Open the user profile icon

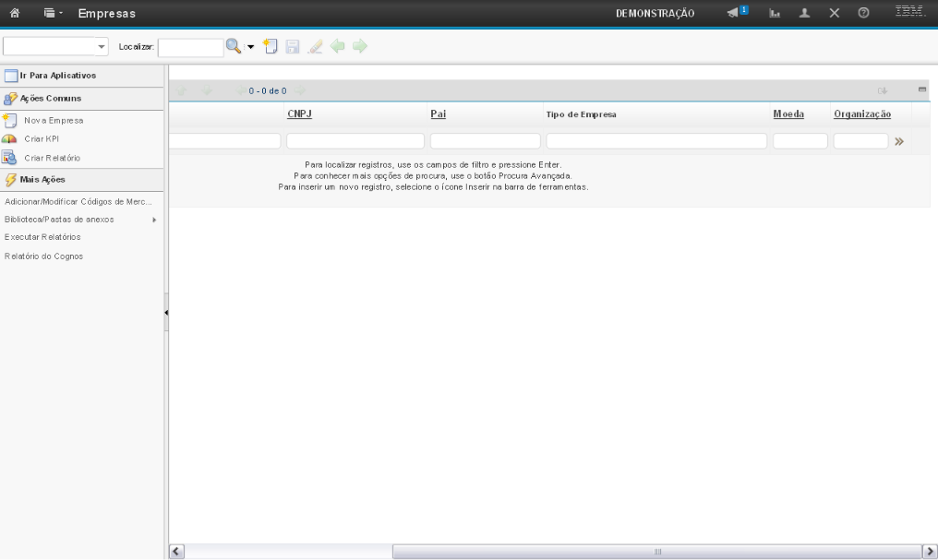click(x=803, y=13)
